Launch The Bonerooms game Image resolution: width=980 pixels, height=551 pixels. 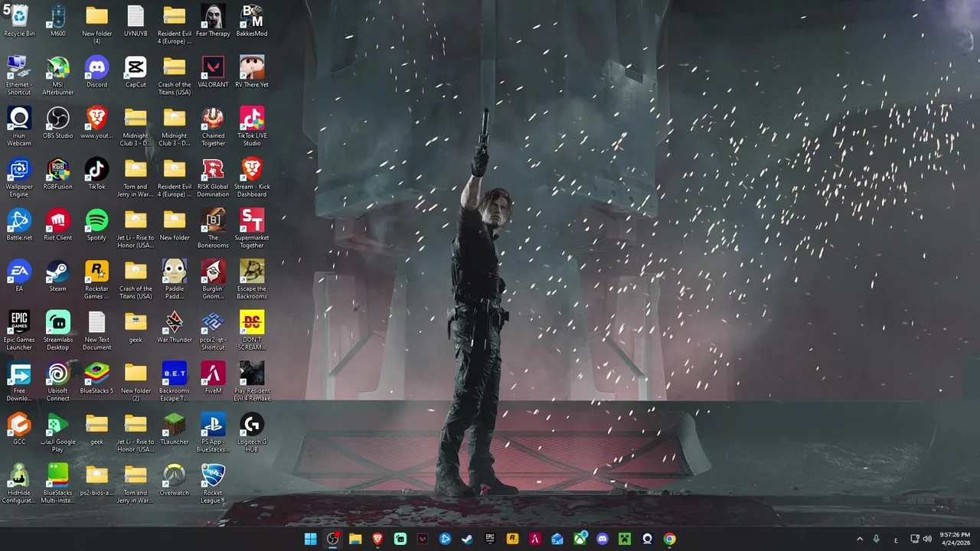(213, 229)
